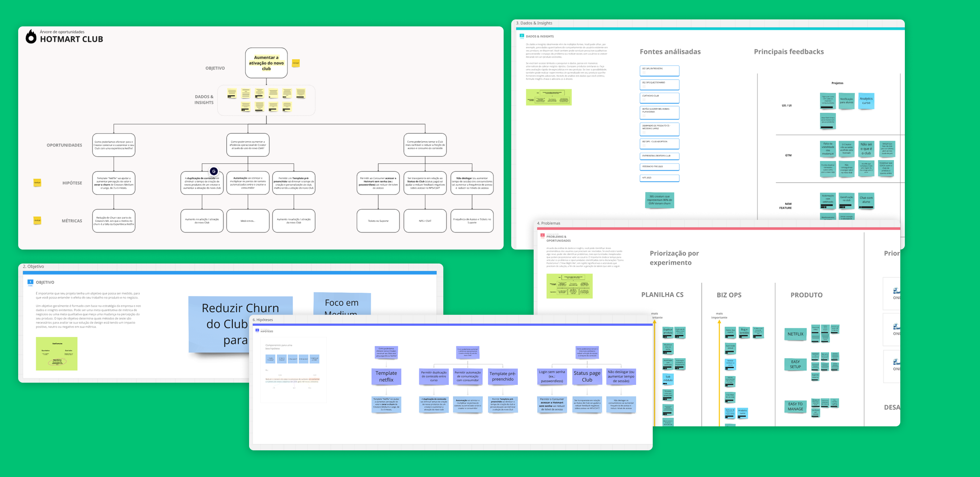Select the '4. Problemas' frame title
The image size is (980, 477).
548,223
